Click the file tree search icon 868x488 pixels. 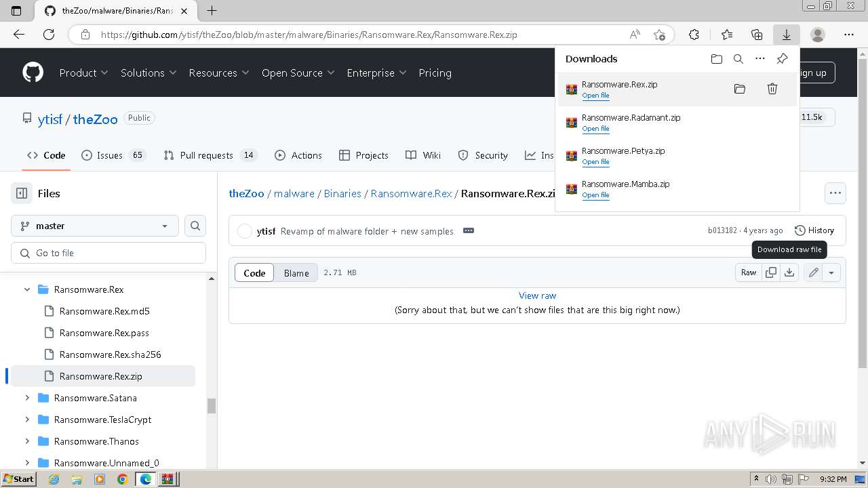click(195, 226)
